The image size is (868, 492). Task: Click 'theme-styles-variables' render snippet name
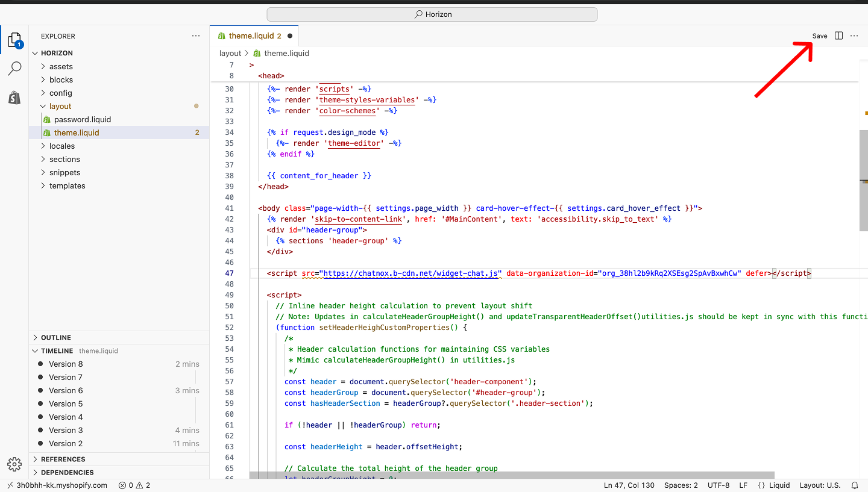pyautogui.click(x=367, y=100)
